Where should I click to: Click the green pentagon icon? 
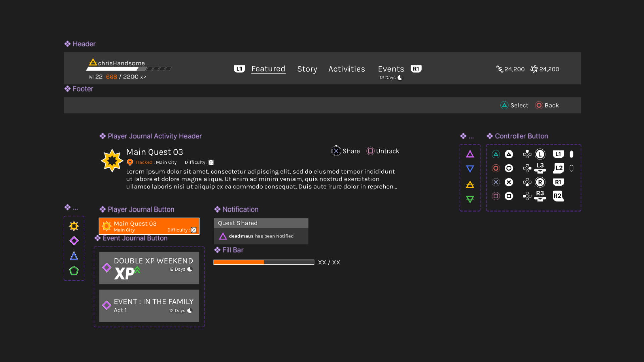[x=74, y=270]
